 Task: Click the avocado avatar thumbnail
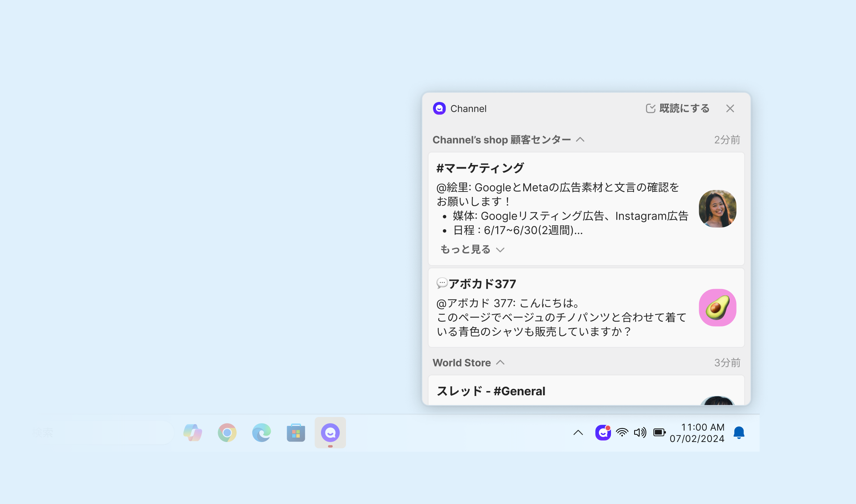tap(717, 308)
